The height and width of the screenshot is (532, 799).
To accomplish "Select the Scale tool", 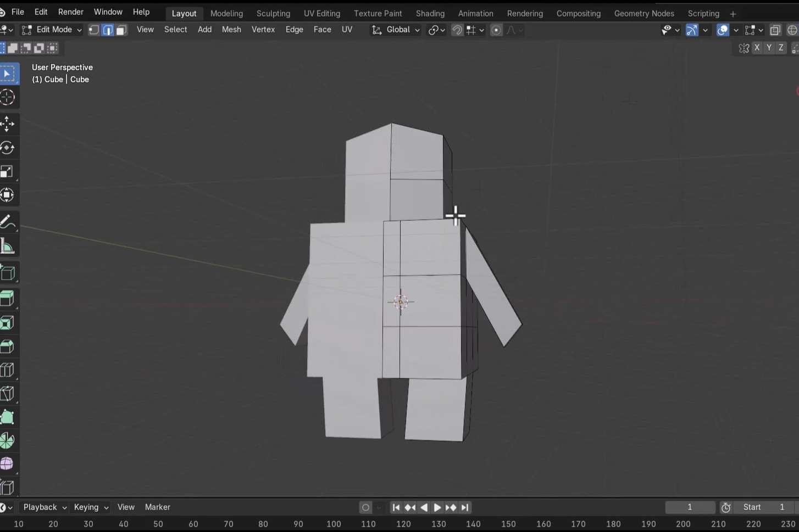I will click(x=8, y=172).
